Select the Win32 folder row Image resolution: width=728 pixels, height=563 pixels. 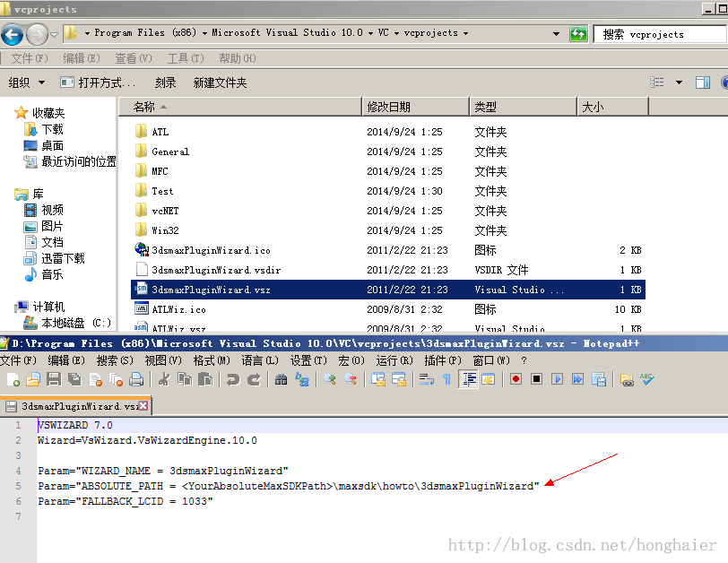tap(388, 230)
